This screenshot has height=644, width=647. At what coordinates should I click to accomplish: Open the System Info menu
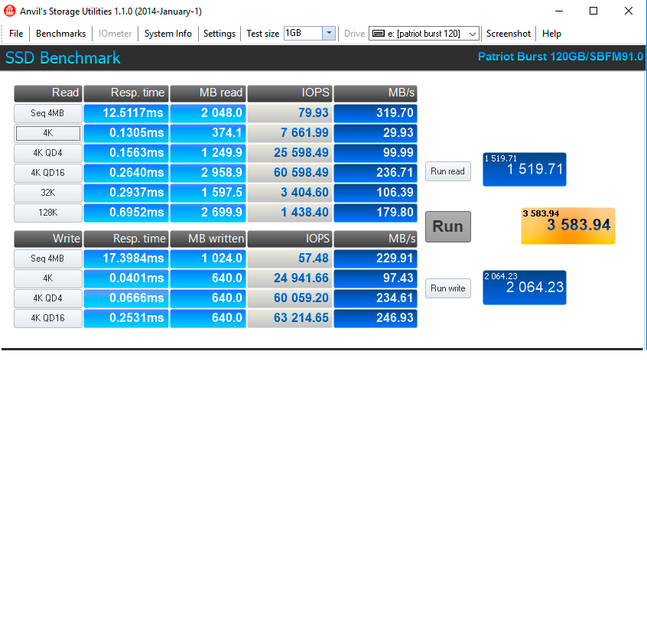click(168, 34)
